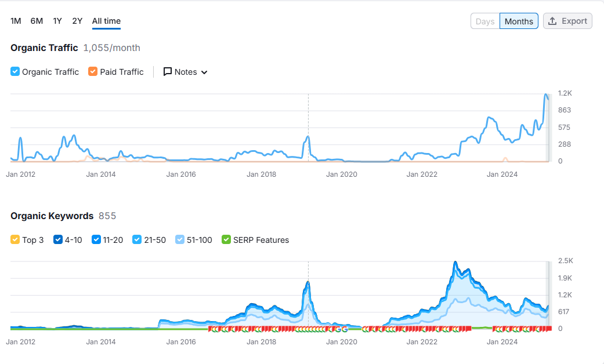Viewport: 604px width, 364px height.
Task: Click the All time range tab
Action: (x=106, y=21)
